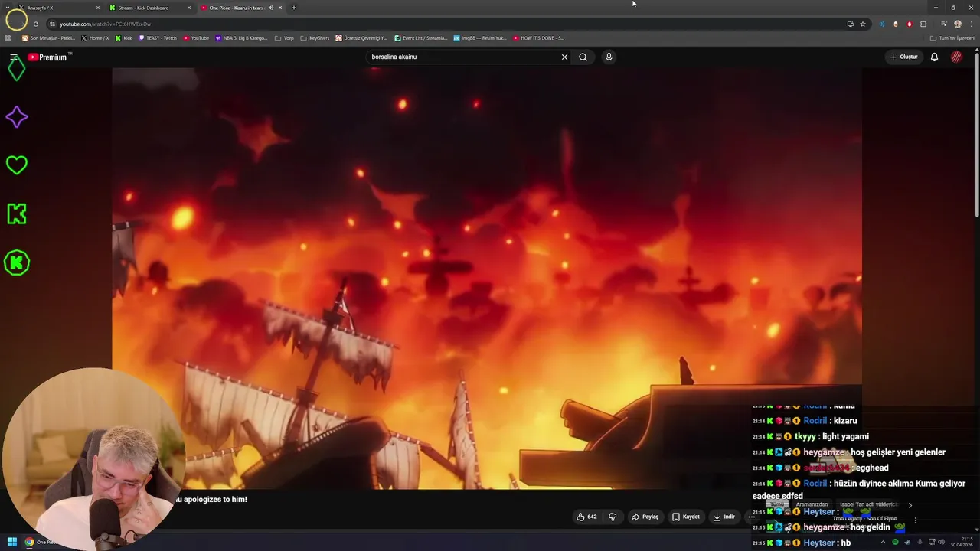980x551 pixels.
Task: Open media control music icon
Action: (944, 24)
